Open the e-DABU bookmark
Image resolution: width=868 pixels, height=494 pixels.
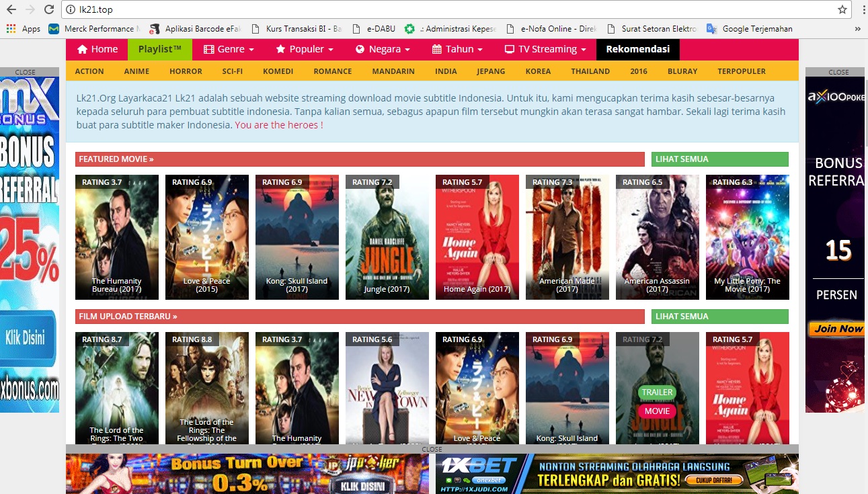point(374,29)
